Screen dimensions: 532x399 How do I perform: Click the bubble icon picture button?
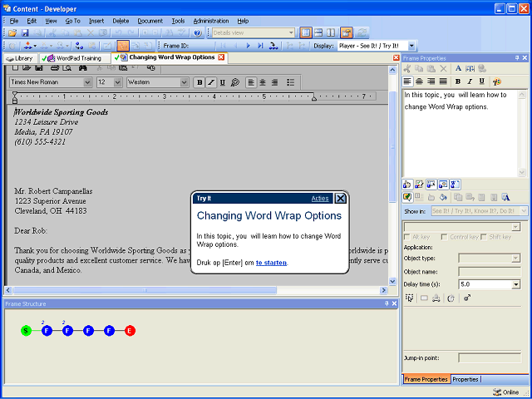(443, 185)
